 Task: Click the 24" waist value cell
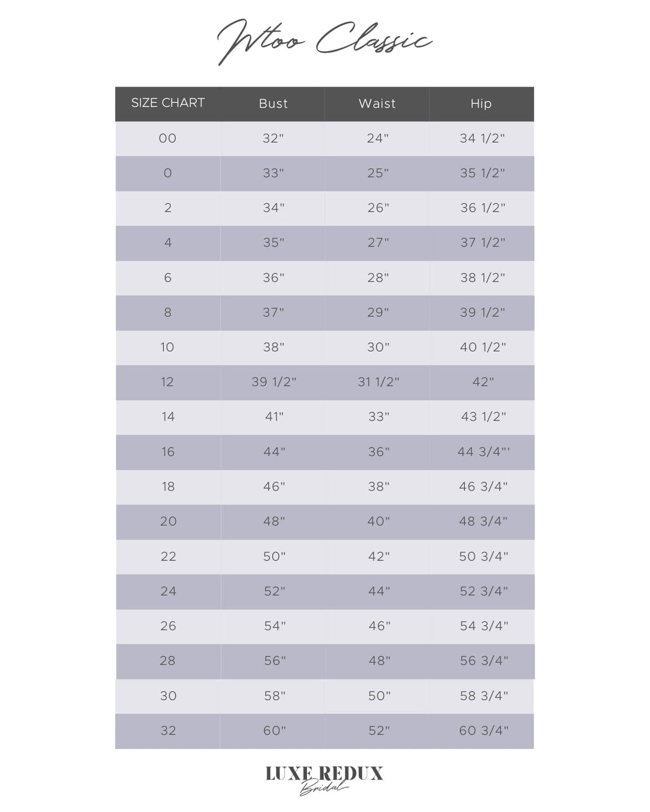(377, 138)
